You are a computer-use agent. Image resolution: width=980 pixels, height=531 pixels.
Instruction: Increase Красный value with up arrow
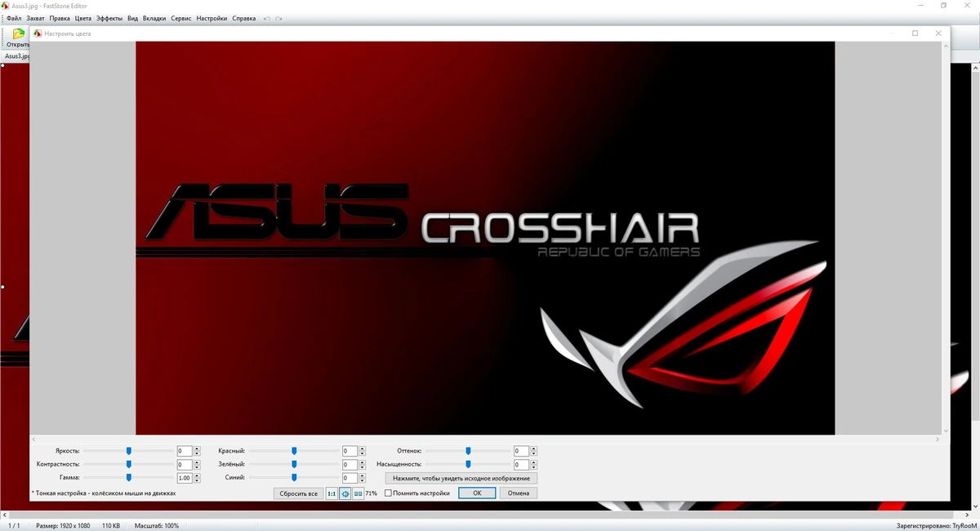pos(362,448)
